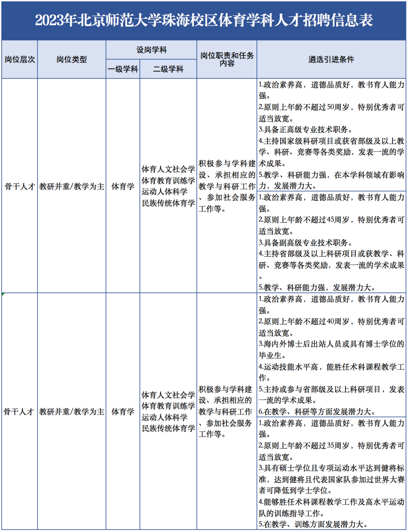Click 体育学 in the 35周岁 row
This screenshot has width=408, height=532.
tap(123, 412)
